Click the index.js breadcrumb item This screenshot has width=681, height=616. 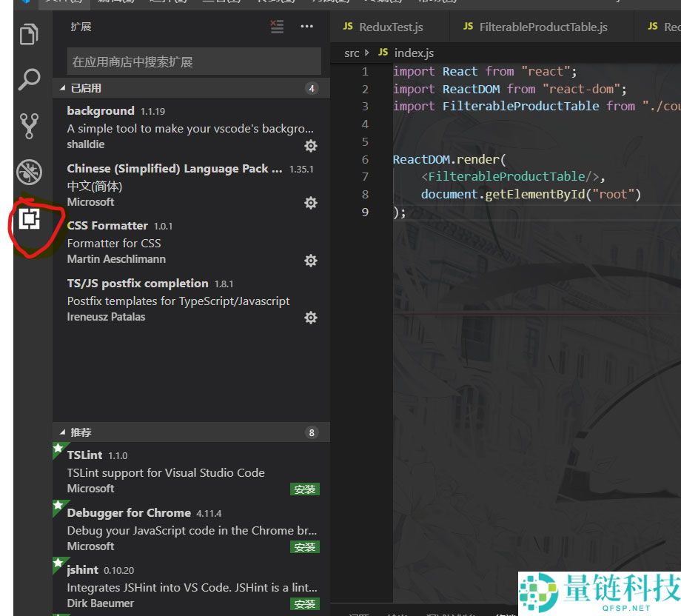pyautogui.click(x=414, y=53)
